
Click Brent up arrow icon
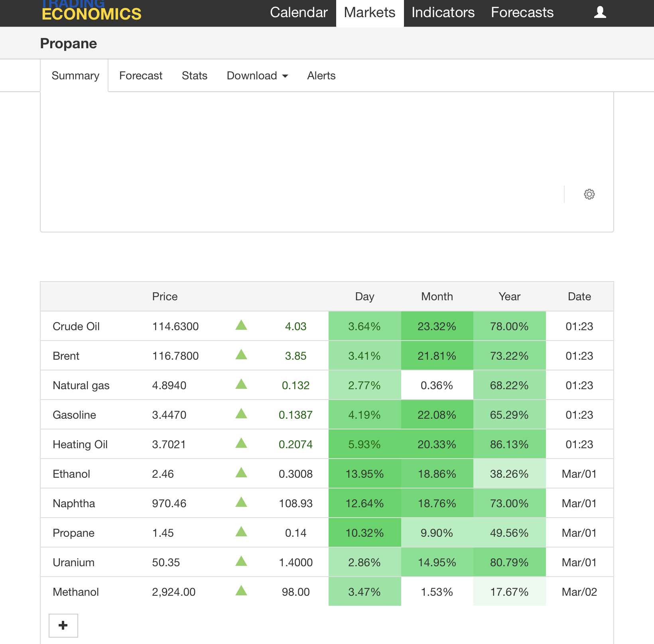pos(241,354)
